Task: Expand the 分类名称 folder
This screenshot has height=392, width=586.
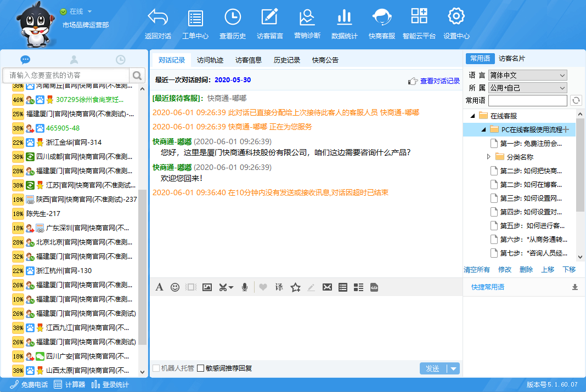Action: tap(489, 157)
